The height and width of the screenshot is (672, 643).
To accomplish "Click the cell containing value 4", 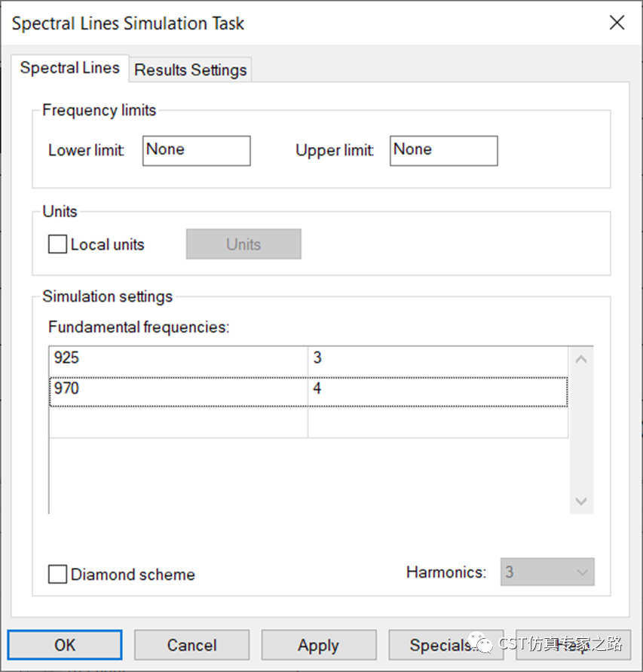I will 437,390.
